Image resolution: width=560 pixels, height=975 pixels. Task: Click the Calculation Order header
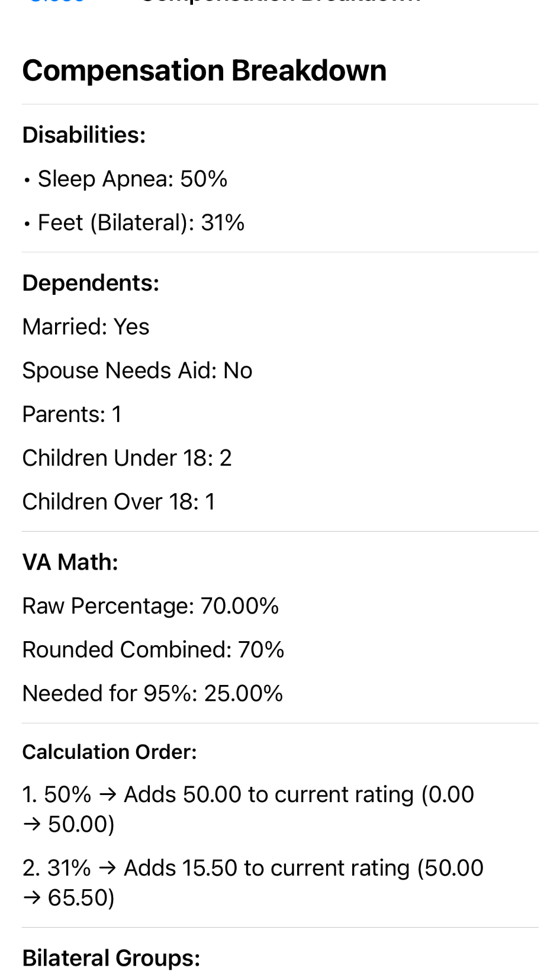(x=110, y=752)
